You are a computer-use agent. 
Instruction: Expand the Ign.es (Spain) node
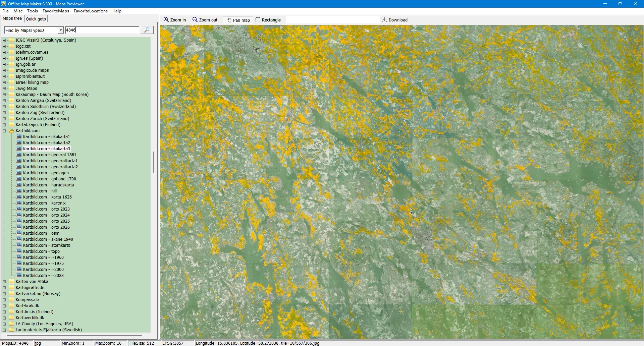4,58
